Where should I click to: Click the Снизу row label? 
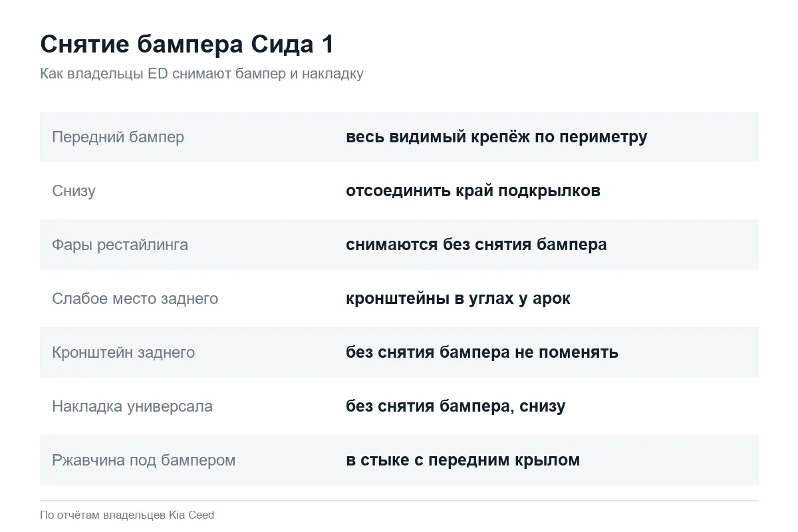point(74,191)
